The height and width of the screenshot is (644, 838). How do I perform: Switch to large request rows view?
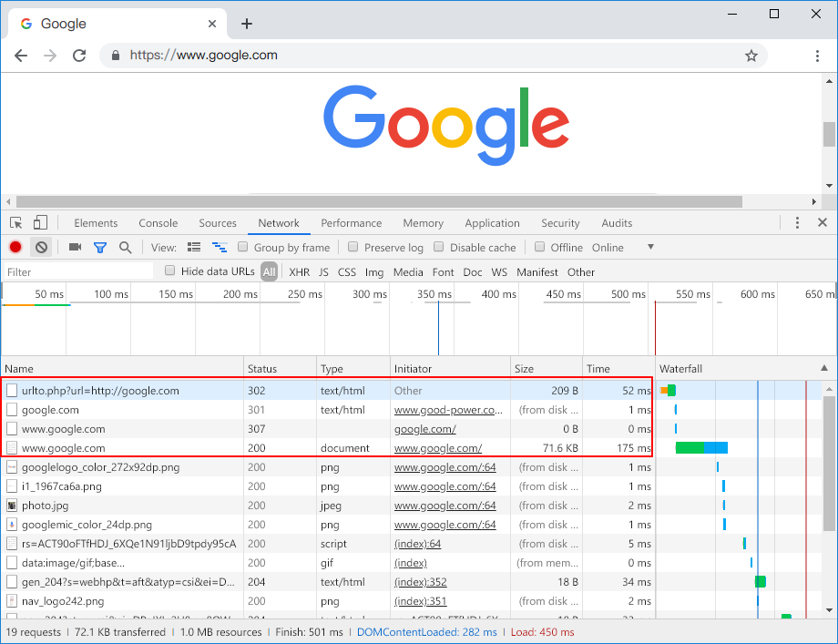point(194,247)
